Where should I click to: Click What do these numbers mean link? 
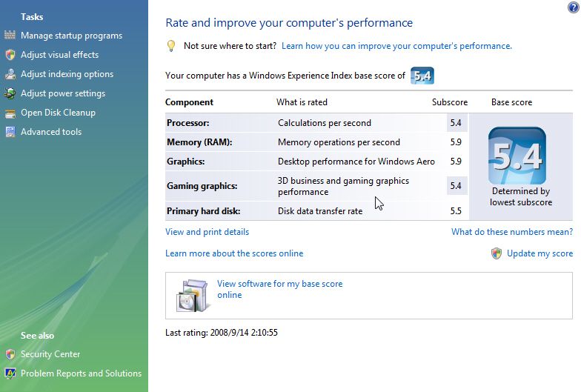[511, 232]
